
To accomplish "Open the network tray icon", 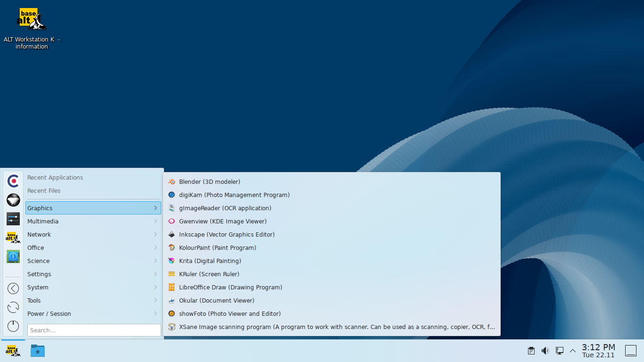I will 560,351.
